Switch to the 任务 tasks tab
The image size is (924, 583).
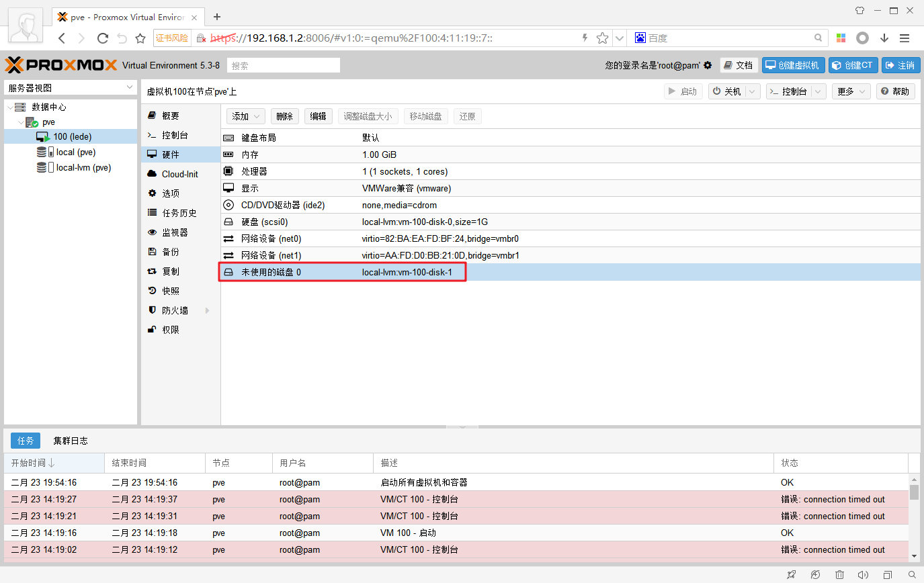pyautogui.click(x=26, y=441)
